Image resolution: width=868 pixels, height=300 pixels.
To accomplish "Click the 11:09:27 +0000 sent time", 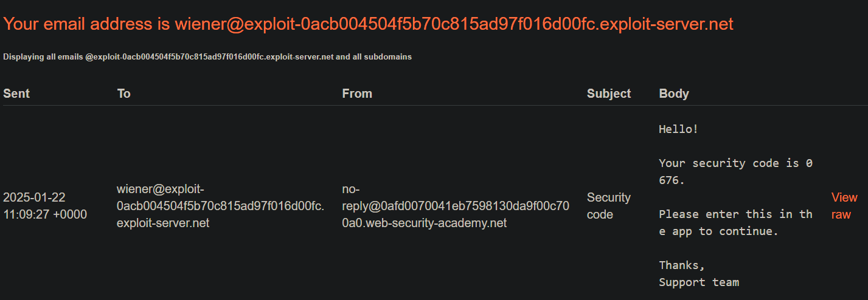I will (x=45, y=214).
